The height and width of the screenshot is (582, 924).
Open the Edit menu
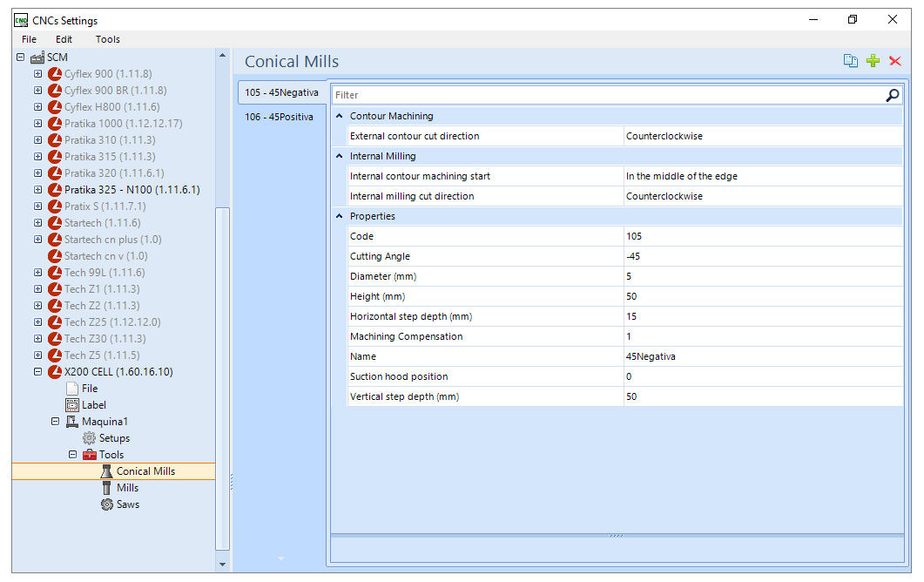[64, 39]
